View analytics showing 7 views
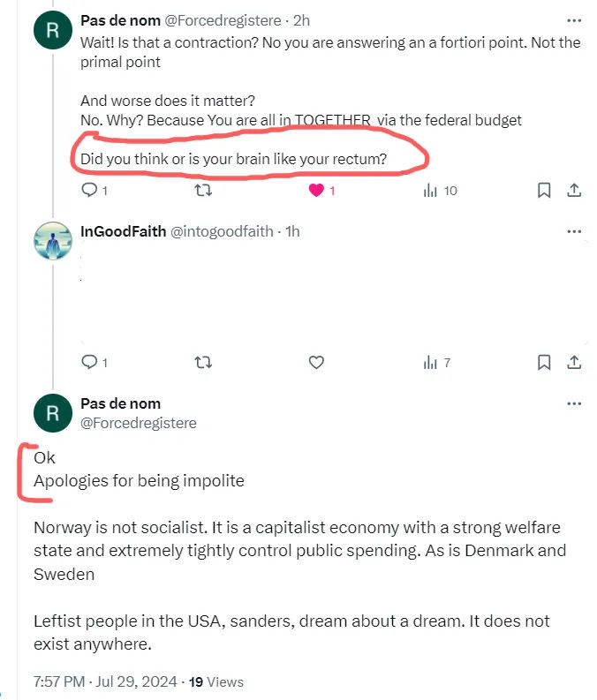Screen dimensions: 597x700 tap(430, 362)
